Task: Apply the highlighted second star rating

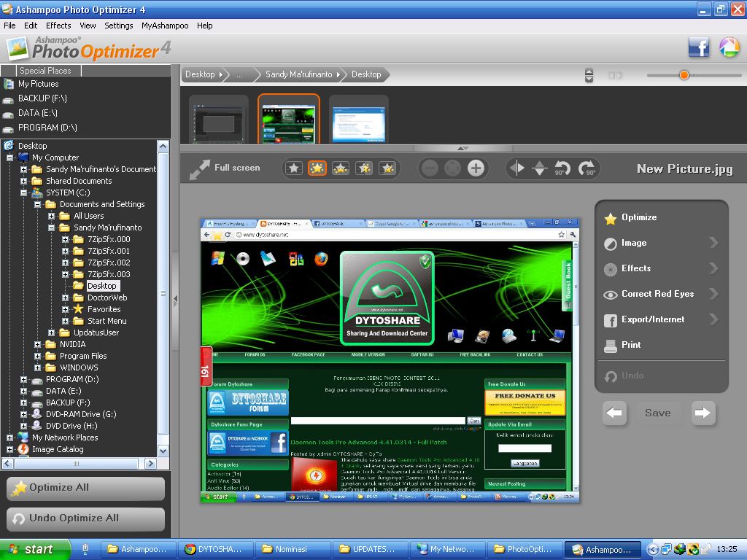Action: [x=317, y=168]
